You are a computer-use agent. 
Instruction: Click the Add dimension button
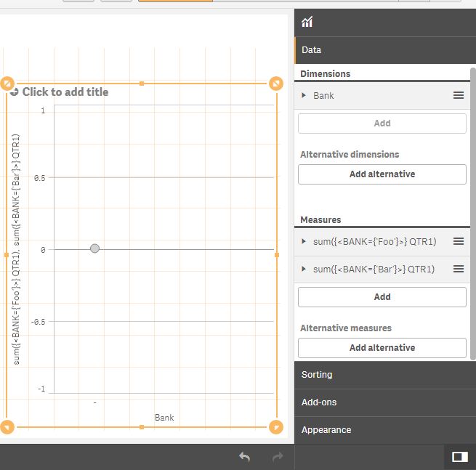click(x=382, y=123)
